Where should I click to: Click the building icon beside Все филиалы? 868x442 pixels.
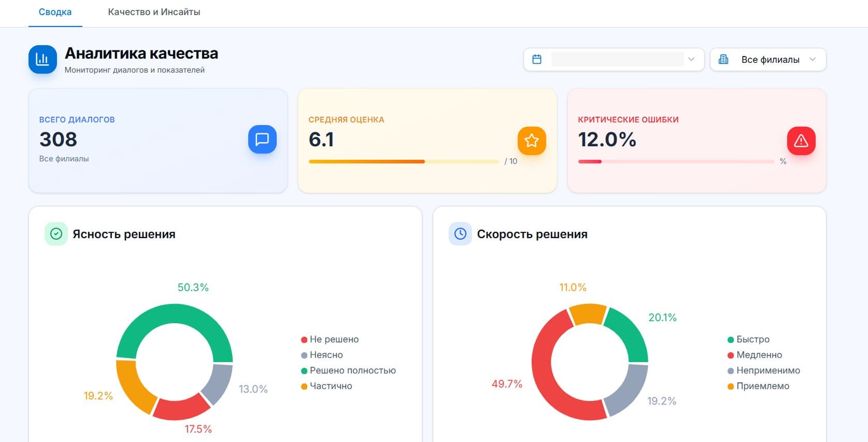[x=723, y=60]
